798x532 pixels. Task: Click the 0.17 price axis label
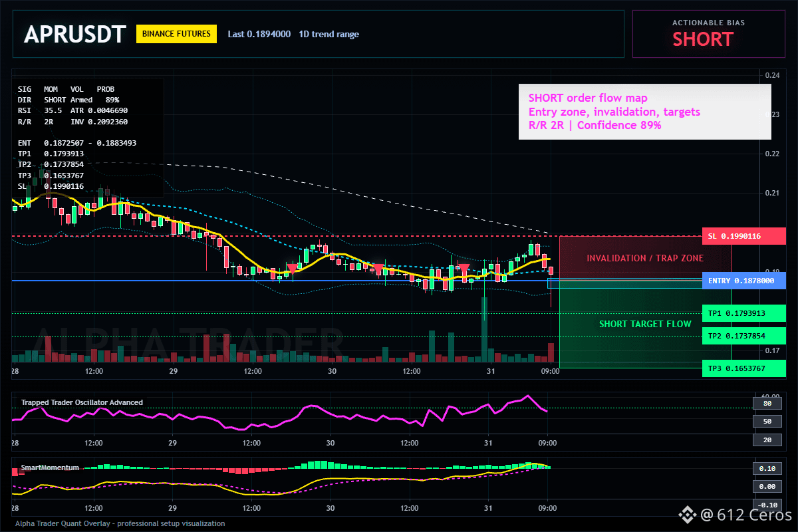point(771,350)
